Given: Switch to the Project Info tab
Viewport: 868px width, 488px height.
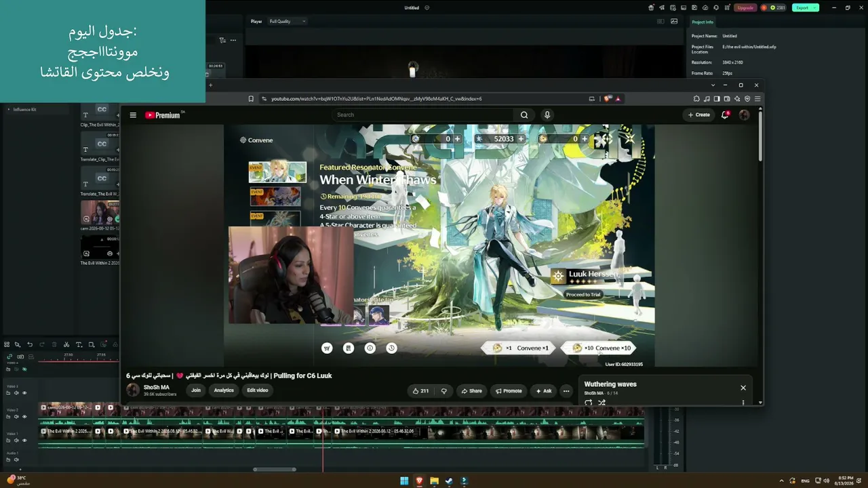Looking at the screenshot, I should coord(703,22).
